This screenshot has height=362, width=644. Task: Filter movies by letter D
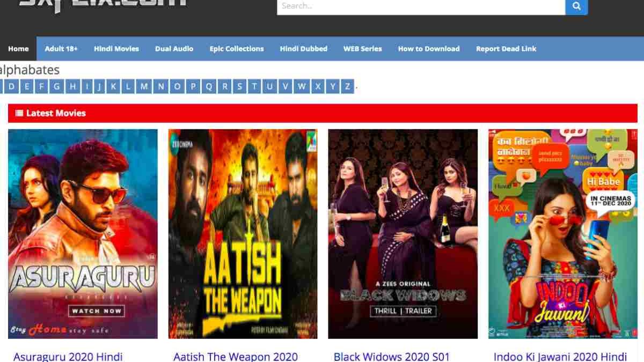[x=12, y=86]
